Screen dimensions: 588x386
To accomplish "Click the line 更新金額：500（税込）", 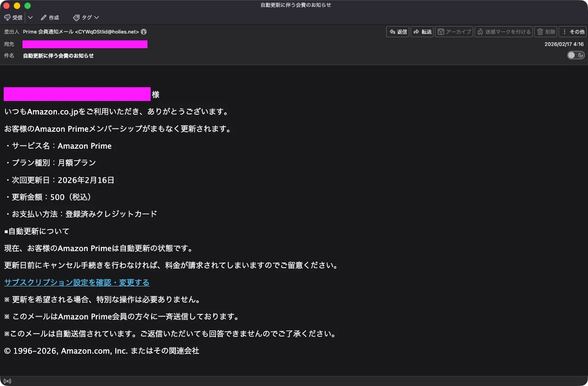I will 49,197.
